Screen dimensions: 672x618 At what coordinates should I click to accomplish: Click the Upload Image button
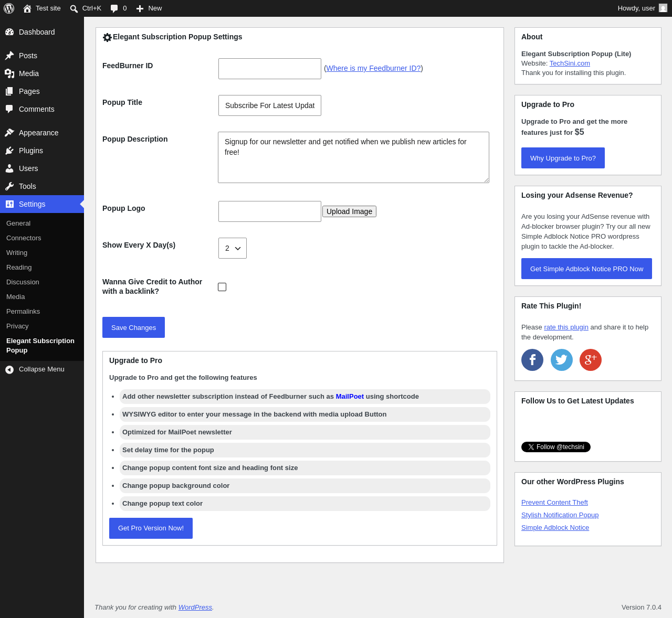click(x=349, y=211)
